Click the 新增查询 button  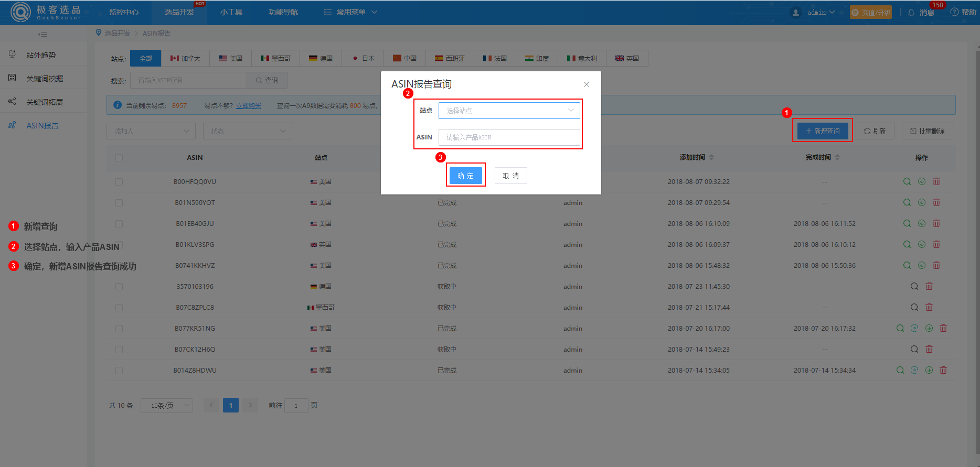click(x=823, y=131)
